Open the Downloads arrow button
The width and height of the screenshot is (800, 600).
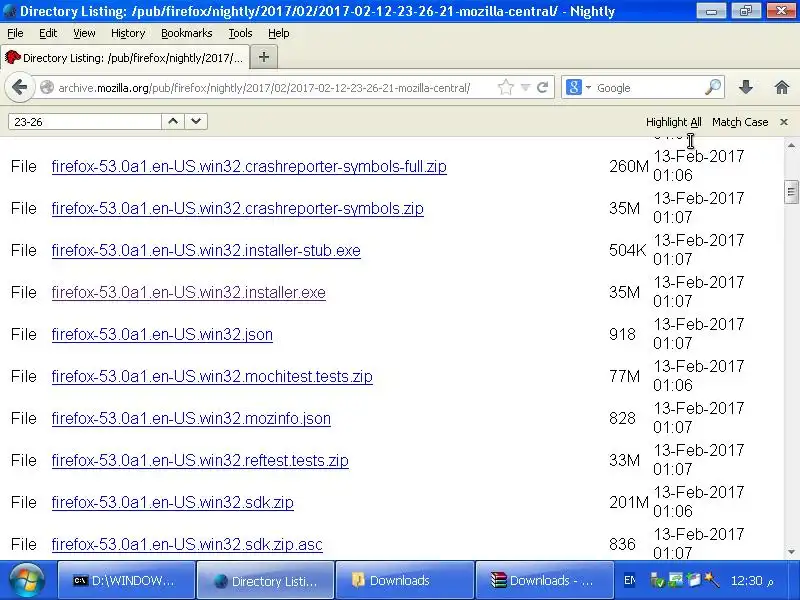click(746, 87)
